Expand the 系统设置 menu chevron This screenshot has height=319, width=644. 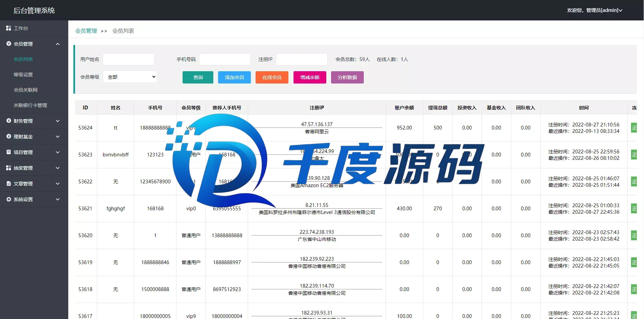pyautogui.click(x=58, y=199)
